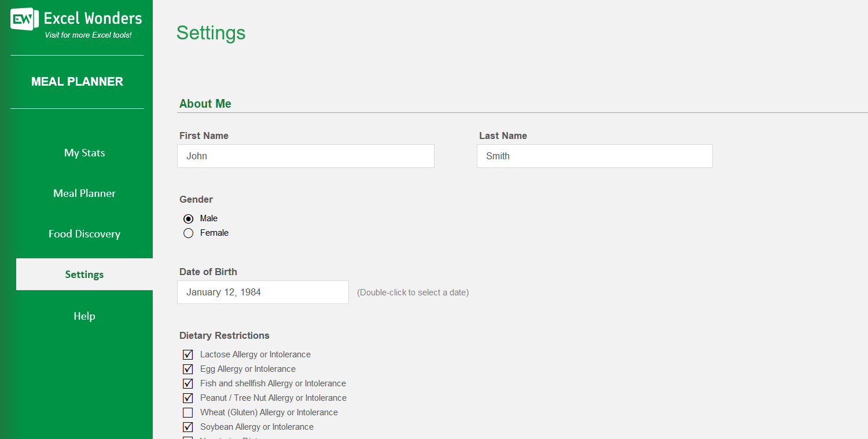This screenshot has height=439, width=868.
Task: Enable Wheat (Gluten) Allergy or Intolerance
Action: [x=188, y=413]
